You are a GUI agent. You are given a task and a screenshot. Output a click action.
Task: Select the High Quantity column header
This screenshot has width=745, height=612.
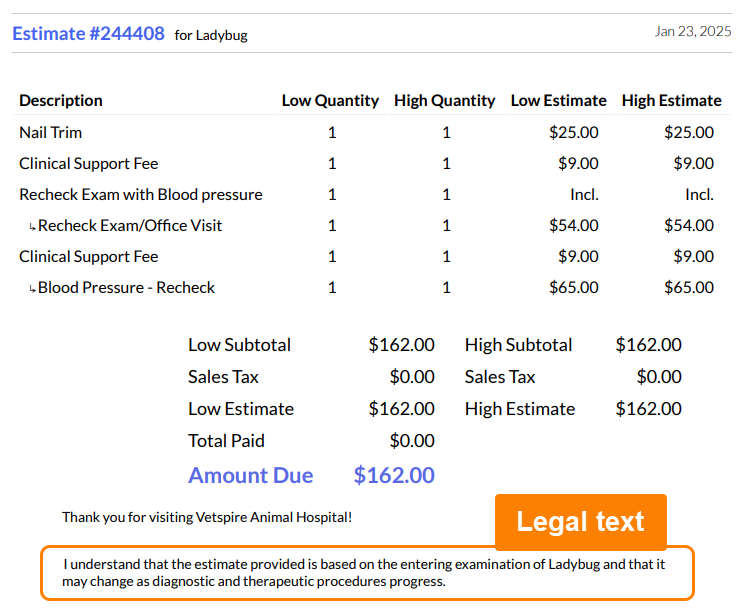point(444,100)
